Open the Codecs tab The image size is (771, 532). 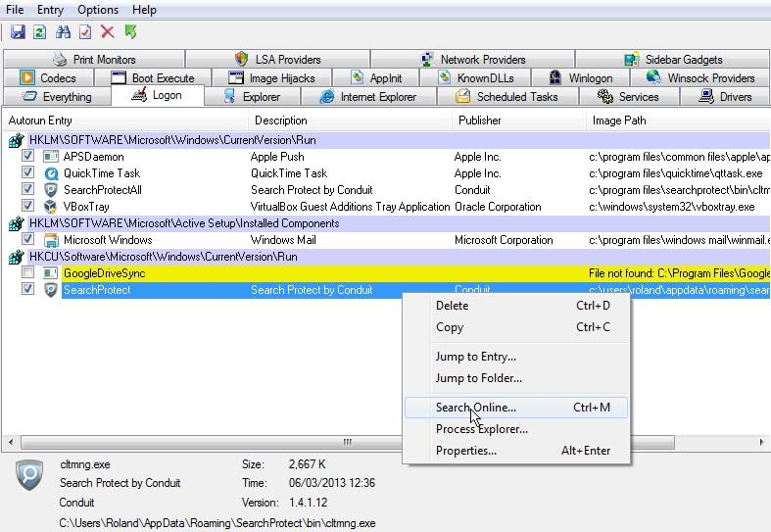coord(48,78)
